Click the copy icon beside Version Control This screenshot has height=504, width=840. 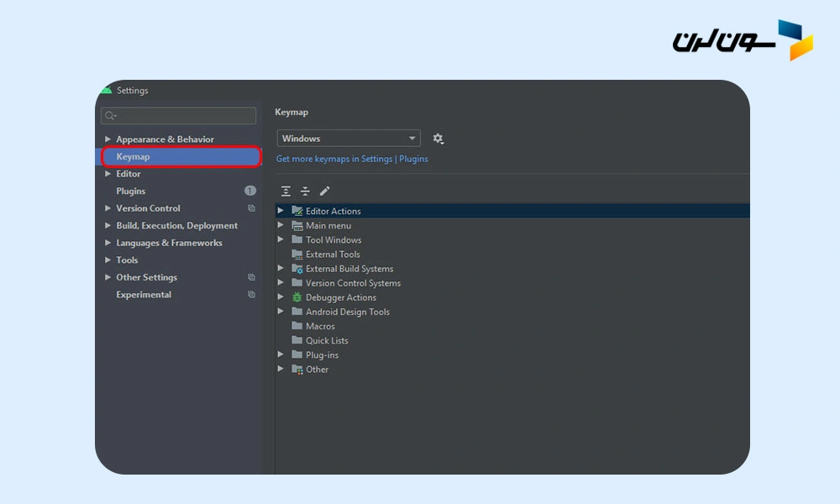(251, 208)
